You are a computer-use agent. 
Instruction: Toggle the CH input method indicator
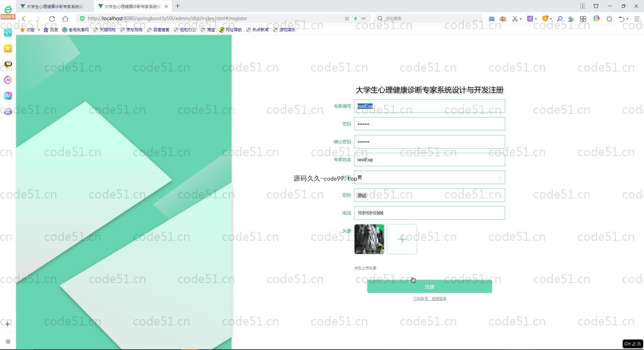632,344
